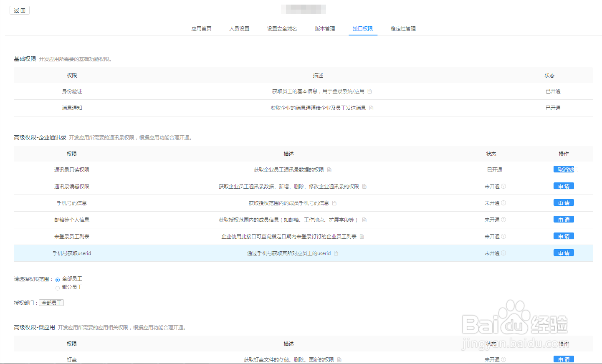
Task: Open doc icon beside 身份验证 description
Action: pos(369,91)
